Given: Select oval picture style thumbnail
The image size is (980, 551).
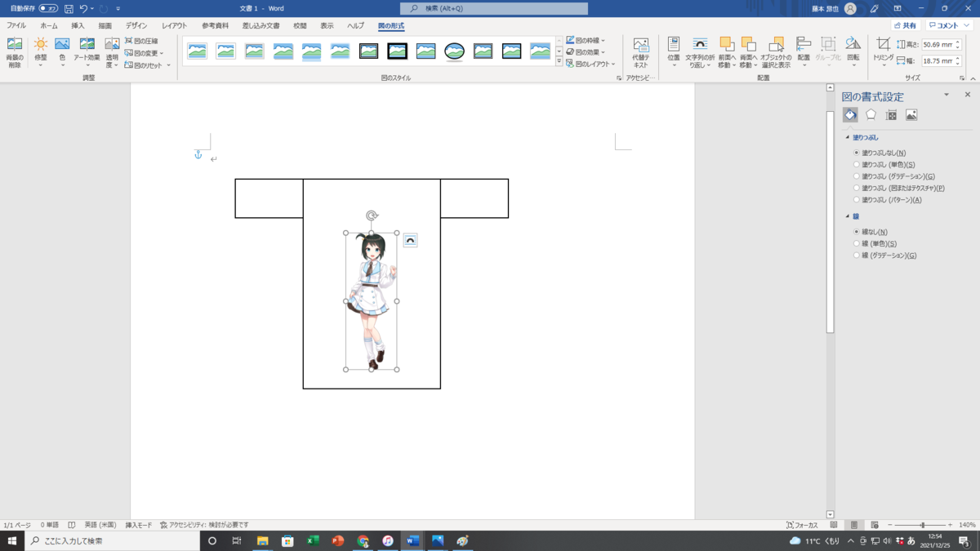Looking at the screenshot, I should (454, 51).
